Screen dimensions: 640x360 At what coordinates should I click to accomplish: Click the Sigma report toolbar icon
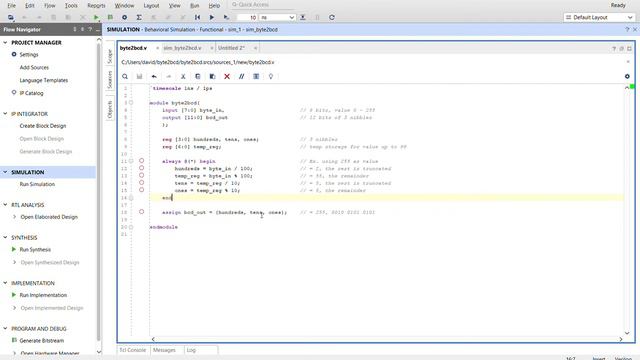point(139,18)
